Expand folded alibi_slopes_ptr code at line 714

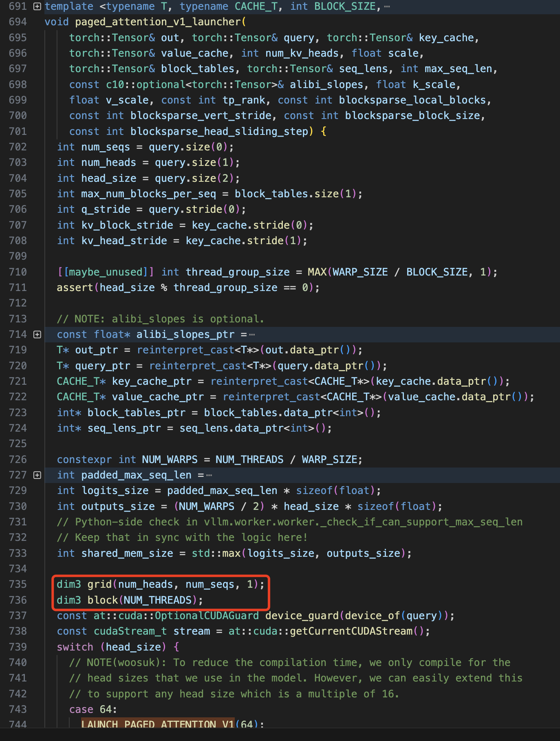click(x=37, y=335)
